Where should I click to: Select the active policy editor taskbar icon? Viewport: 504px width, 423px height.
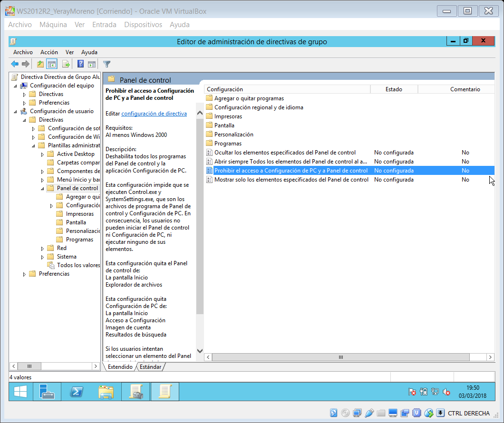pyautogui.click(x=165, y=392)
